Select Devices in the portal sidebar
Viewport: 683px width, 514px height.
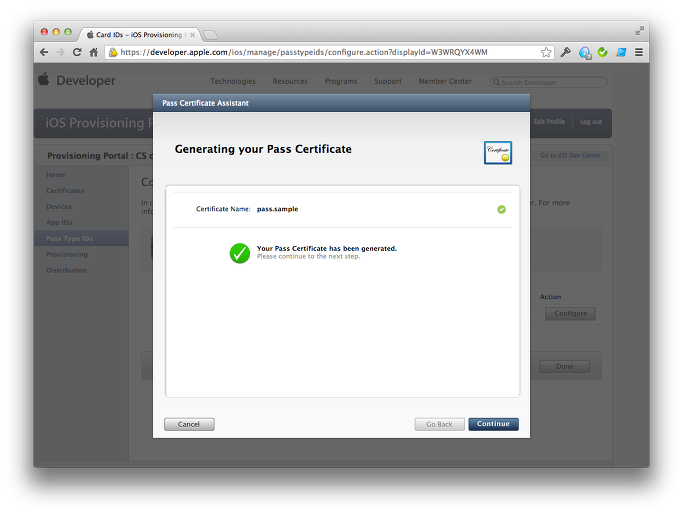(x=59, y=206)
